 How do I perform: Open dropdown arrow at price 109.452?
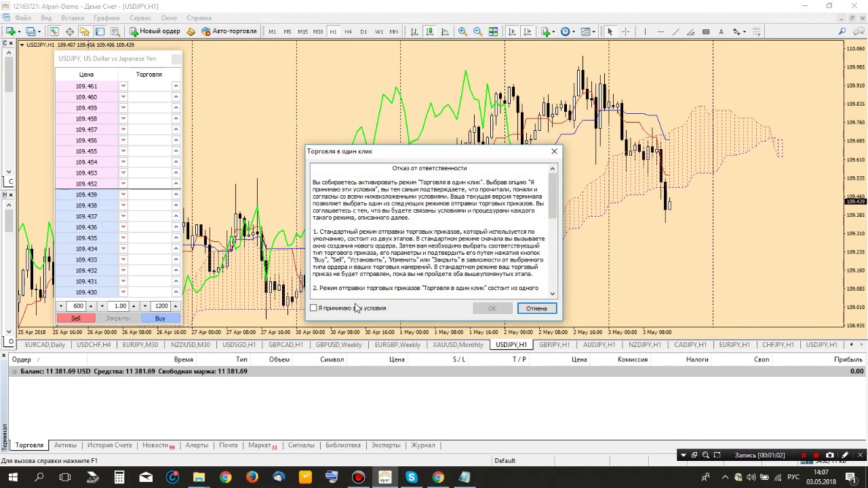point(123,184)
